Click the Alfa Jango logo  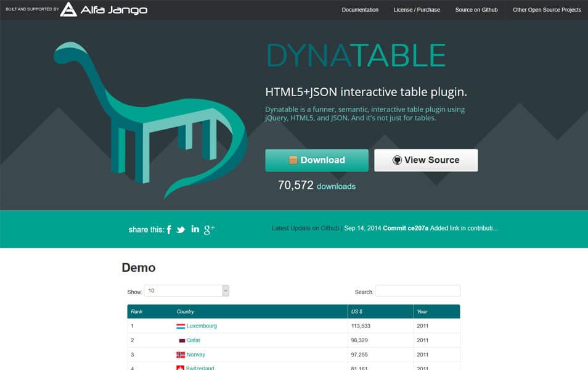pos(104,9)
